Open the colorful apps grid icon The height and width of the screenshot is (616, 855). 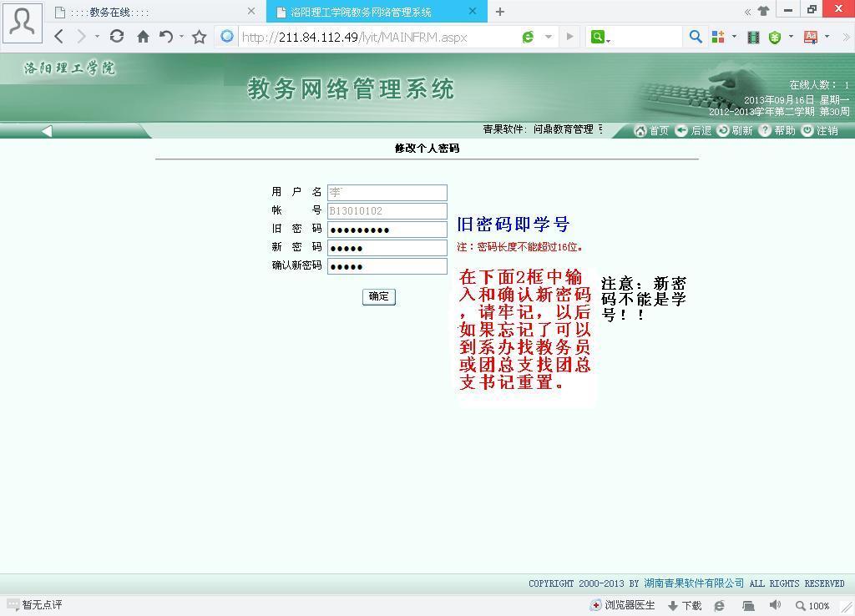[x=718, y=37]
